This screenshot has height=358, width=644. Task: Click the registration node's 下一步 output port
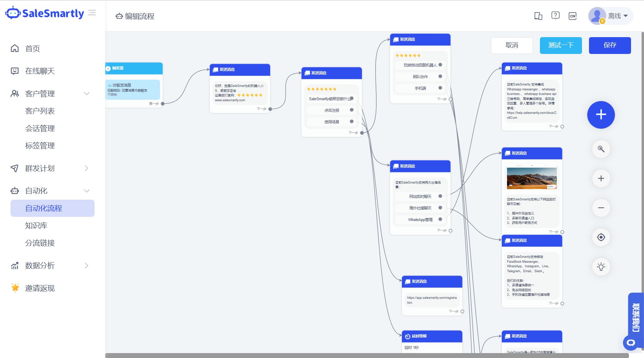point(462,311)
